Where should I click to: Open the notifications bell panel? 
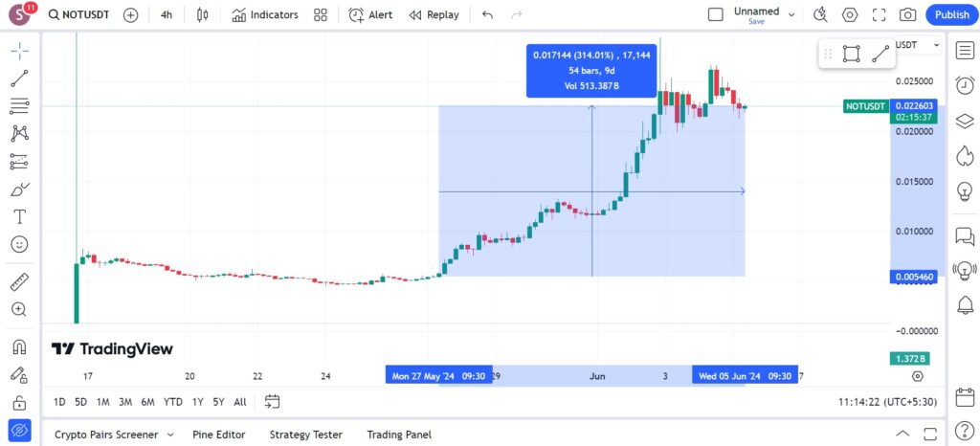tap(965, 305)
